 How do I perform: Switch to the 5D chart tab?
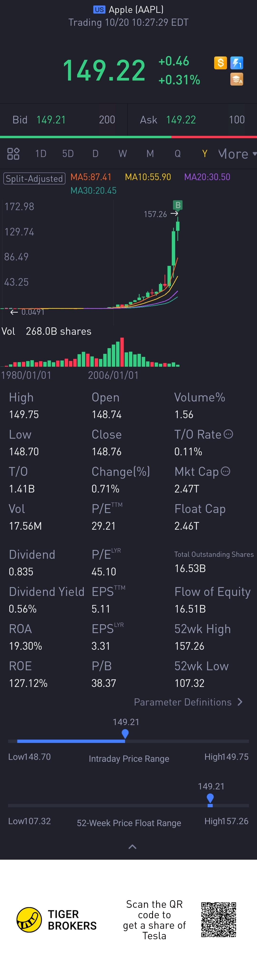pyautogui.click(x=68, y=154)
